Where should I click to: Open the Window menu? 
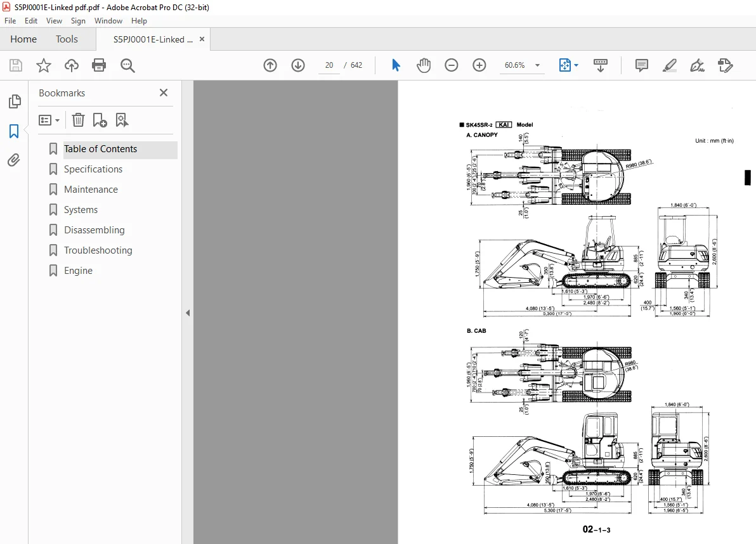(108, 21)
